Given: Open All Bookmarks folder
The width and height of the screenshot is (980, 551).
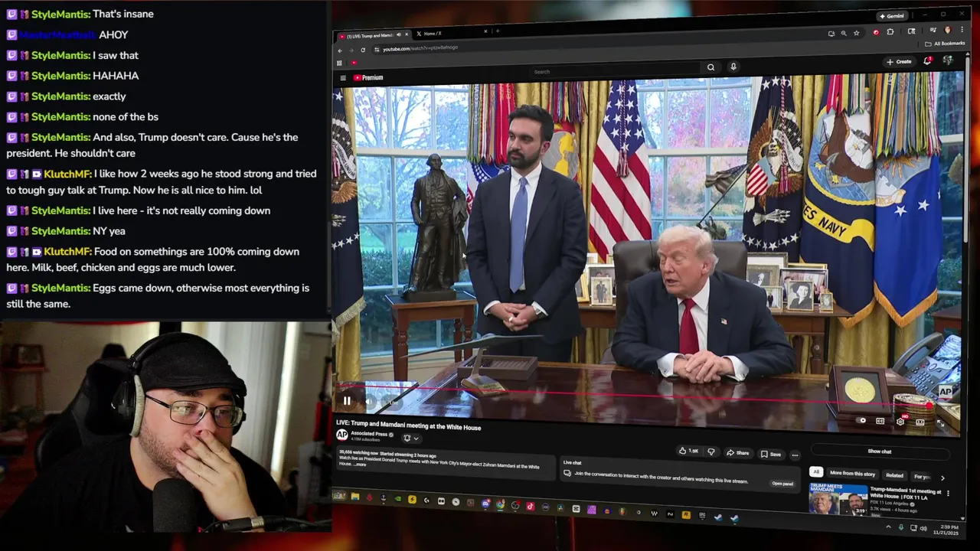Looking at the screenshot, I should click(x=945, y=44).
